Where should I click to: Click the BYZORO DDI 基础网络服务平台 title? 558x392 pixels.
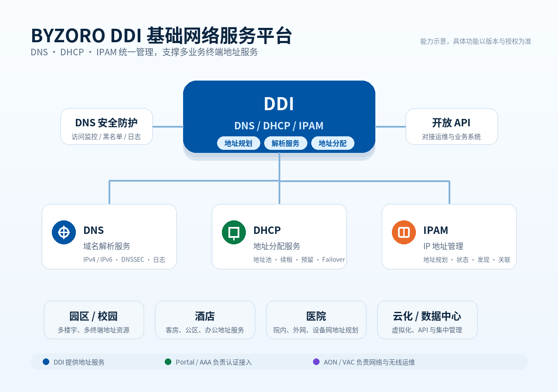(x=161, y=36)
